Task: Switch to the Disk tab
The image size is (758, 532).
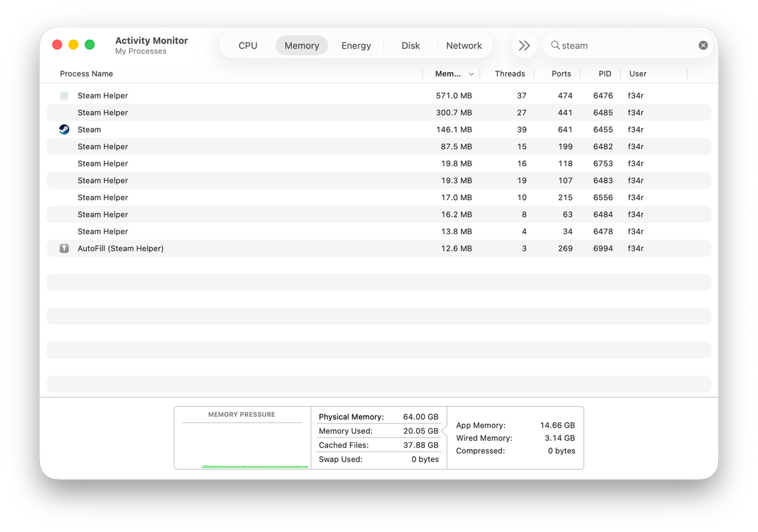Action: point(410,45)
